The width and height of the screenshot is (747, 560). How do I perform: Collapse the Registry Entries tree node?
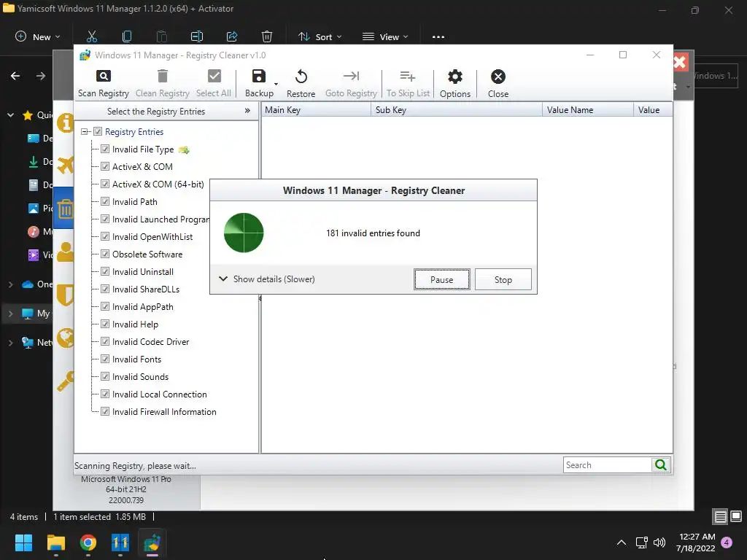[x=85, y=131]
